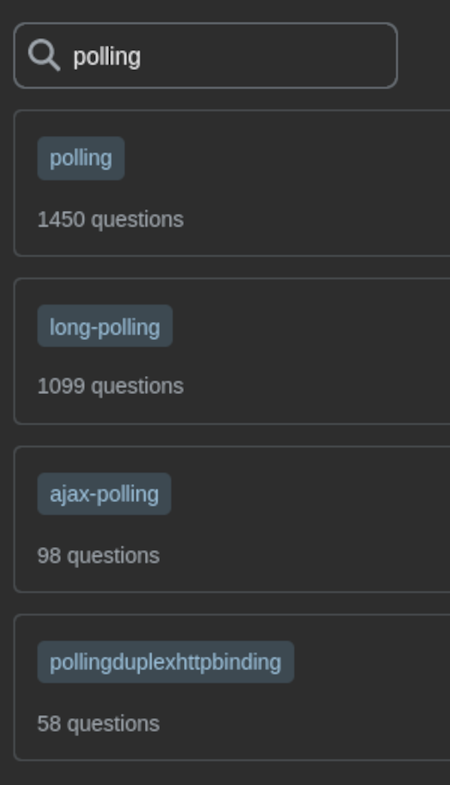The image size is (450, 785).
Task: Open the "polling" tag
Action: coord(81,158)
